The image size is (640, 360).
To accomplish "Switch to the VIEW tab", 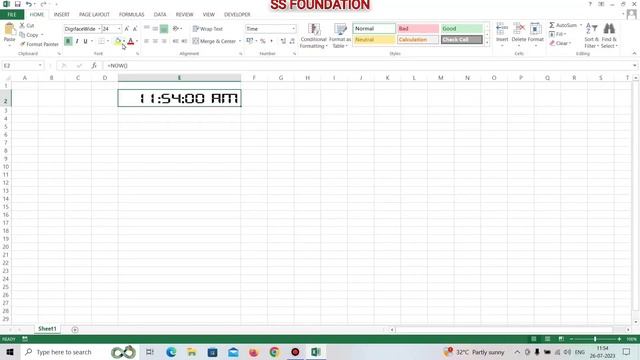I will click(x=209, y=15).
